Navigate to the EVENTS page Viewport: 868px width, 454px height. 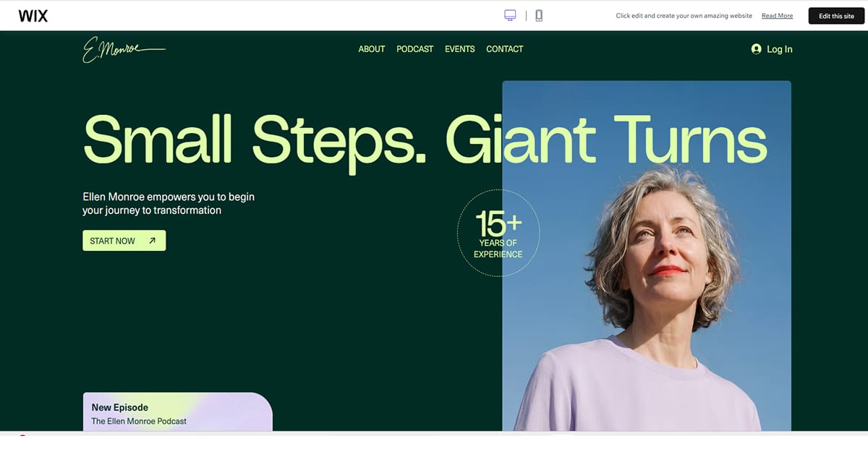(459, 49)
